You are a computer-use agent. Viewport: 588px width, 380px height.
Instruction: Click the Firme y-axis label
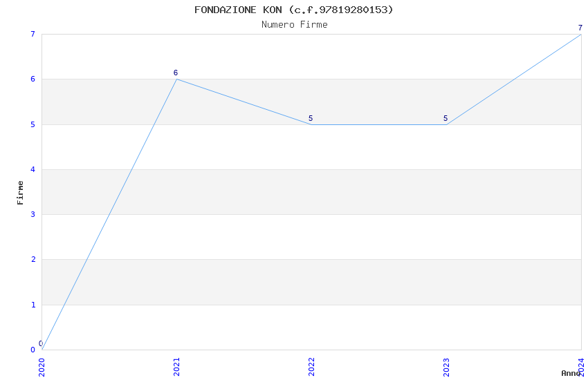click(21, 192)
